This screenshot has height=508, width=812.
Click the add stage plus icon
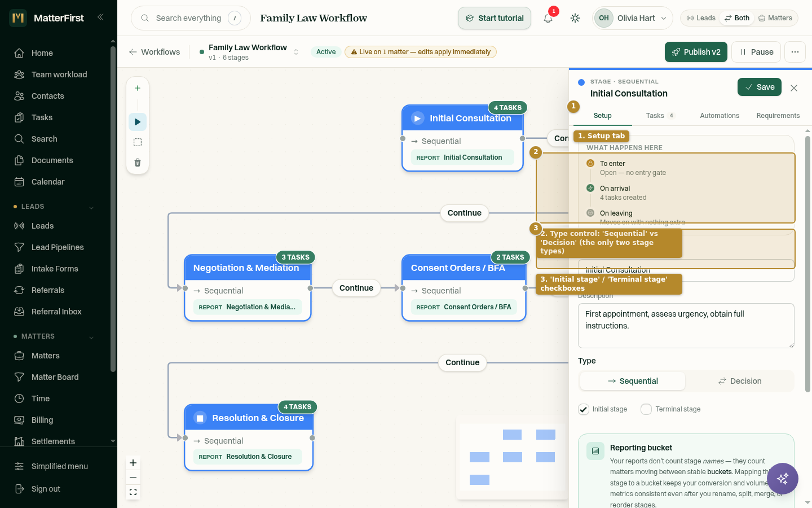[138, 88]
